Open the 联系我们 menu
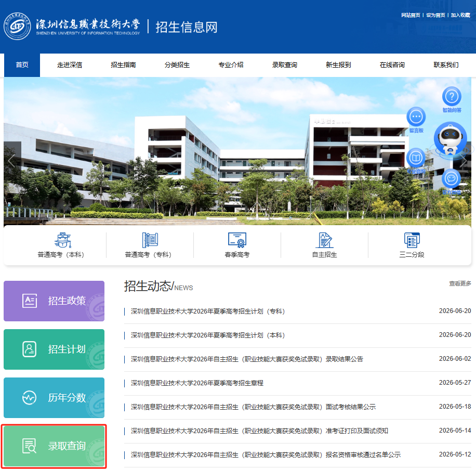 click(446, 65)
